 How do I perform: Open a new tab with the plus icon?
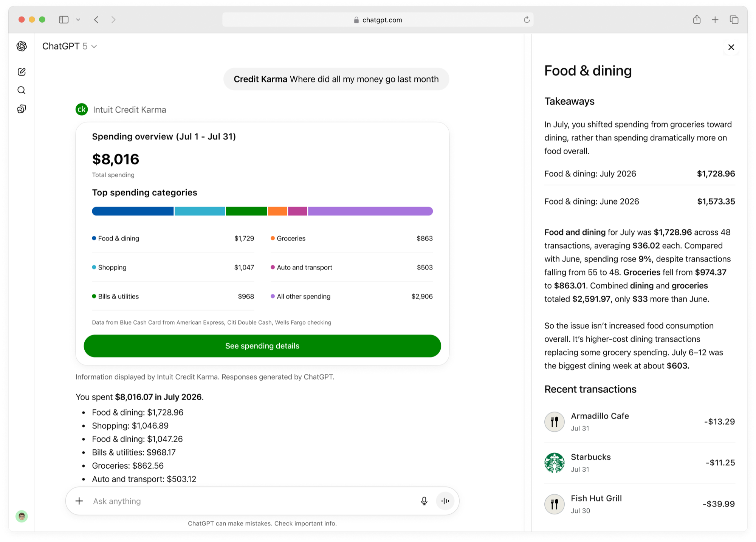coord(715,20)
